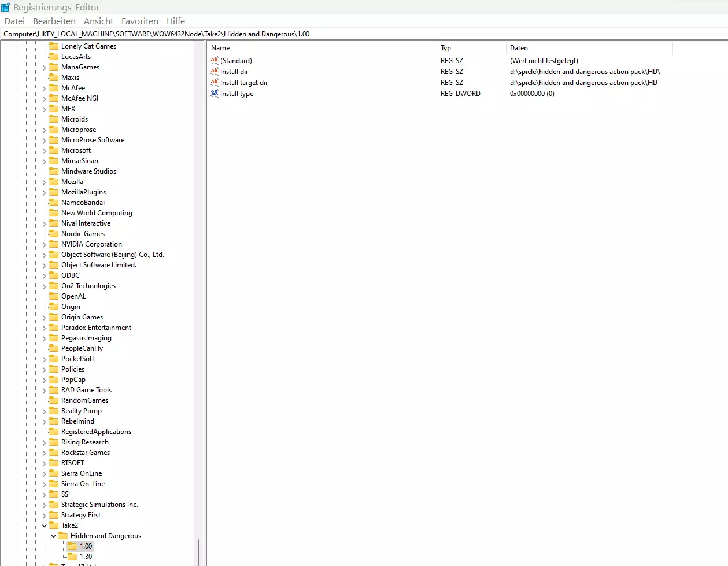Click the folder icon next to Paradox Entertainment
This screenshot has width=728, height=566.
point(54,328)
